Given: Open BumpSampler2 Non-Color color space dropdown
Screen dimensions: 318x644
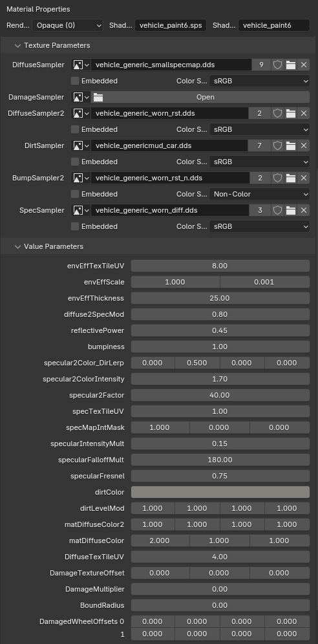Looking at the screenshot, I should [259, 194].
